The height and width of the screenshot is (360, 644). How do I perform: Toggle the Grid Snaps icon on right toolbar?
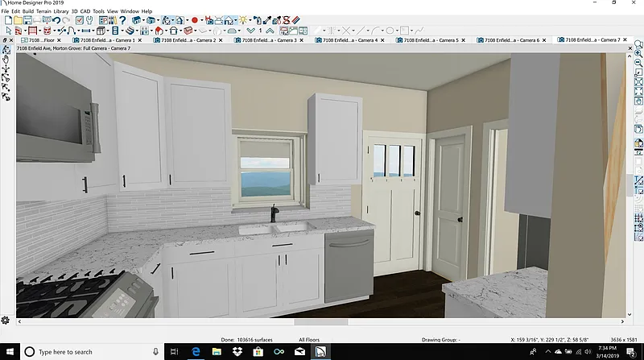pyautogui.click(x=638, y=217)
